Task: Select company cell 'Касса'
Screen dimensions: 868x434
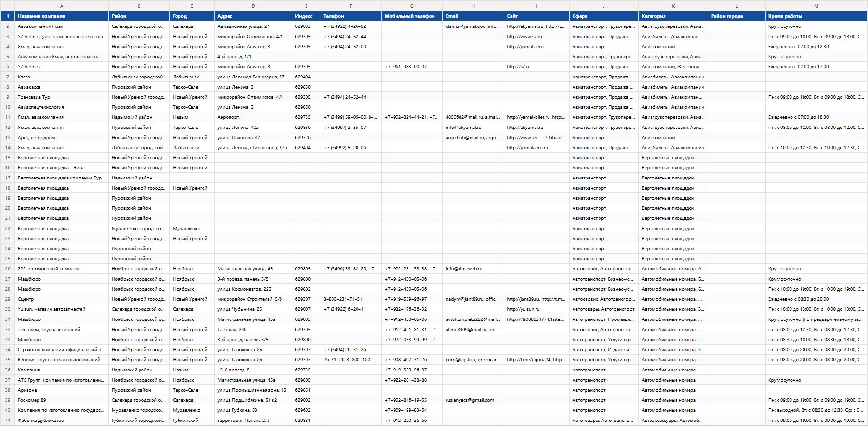Action: click(x=62, y=77)
